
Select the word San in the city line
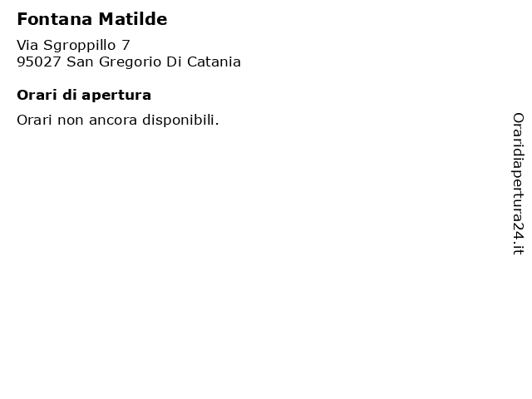(80, 62)
